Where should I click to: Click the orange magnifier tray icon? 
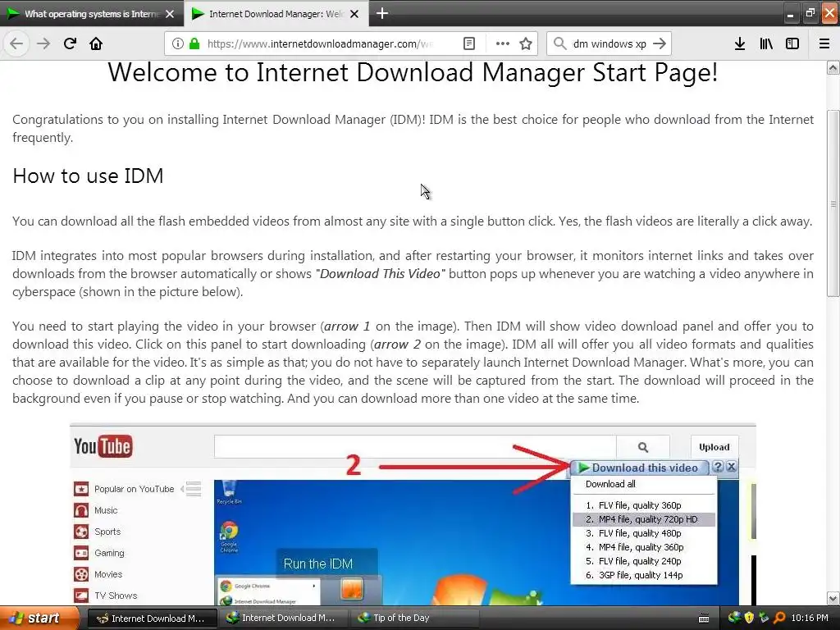point(779,618)
